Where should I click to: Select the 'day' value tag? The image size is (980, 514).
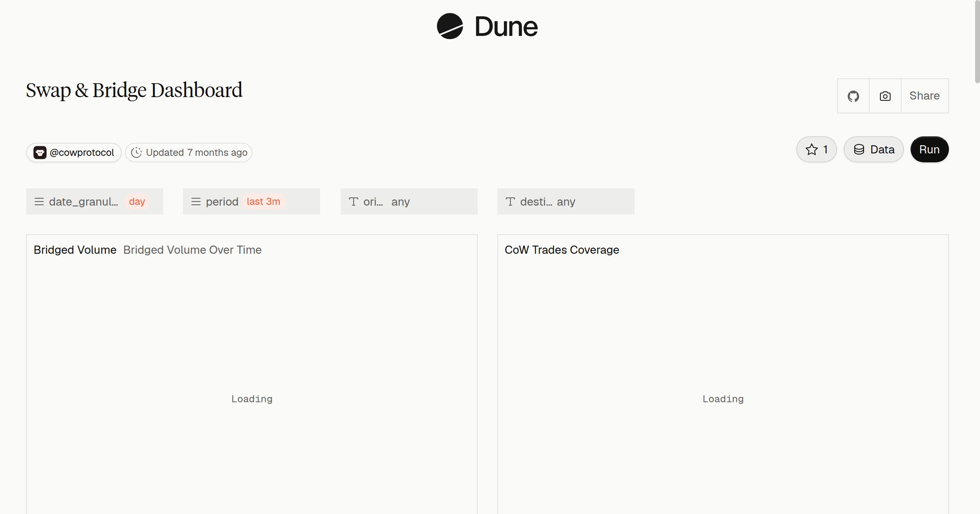point(137,202)
